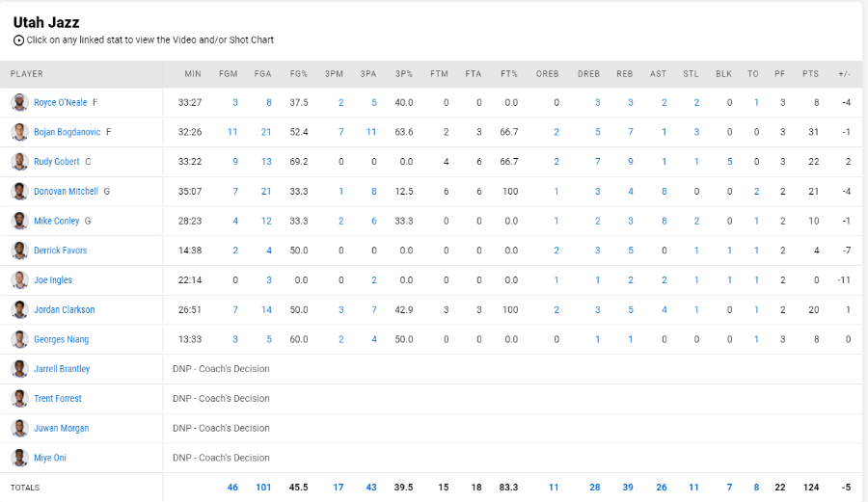Open Derrick Favors player link
868x502 pixels.
click(61, 251)
